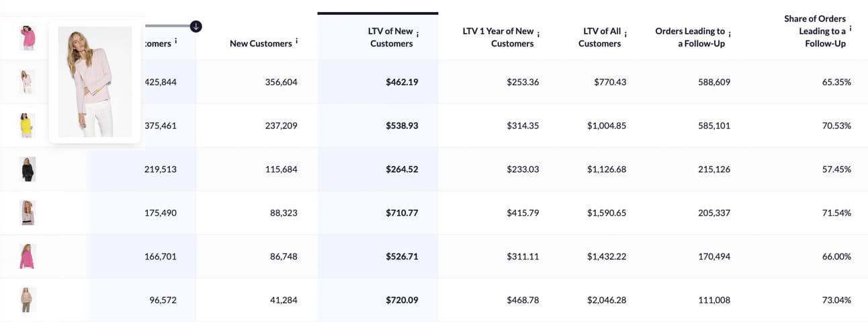
Task: Sort by LTV of New Customers header
Action: pyautogui.click(x=390, y=38)
